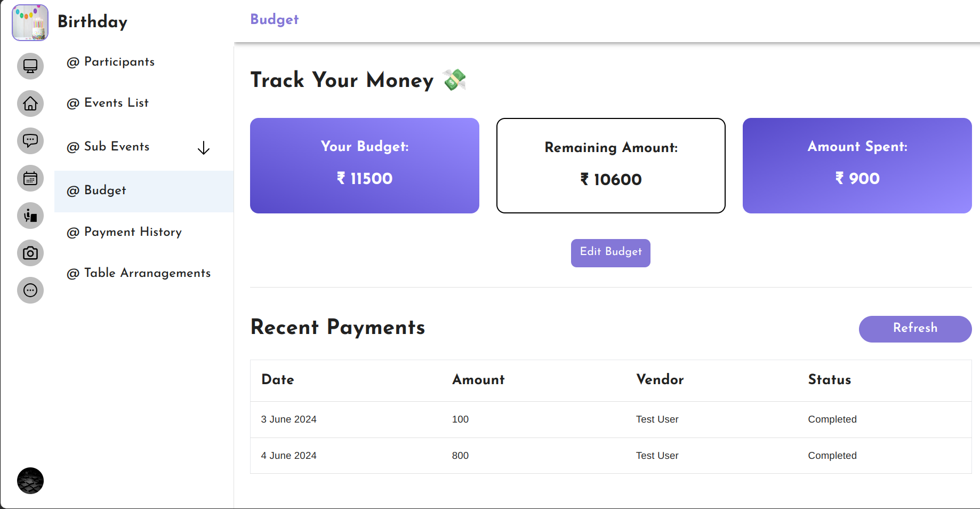Select the seating arrangement person icon
The width and height of the screenshot is (980, 509).
coord(30,216)
